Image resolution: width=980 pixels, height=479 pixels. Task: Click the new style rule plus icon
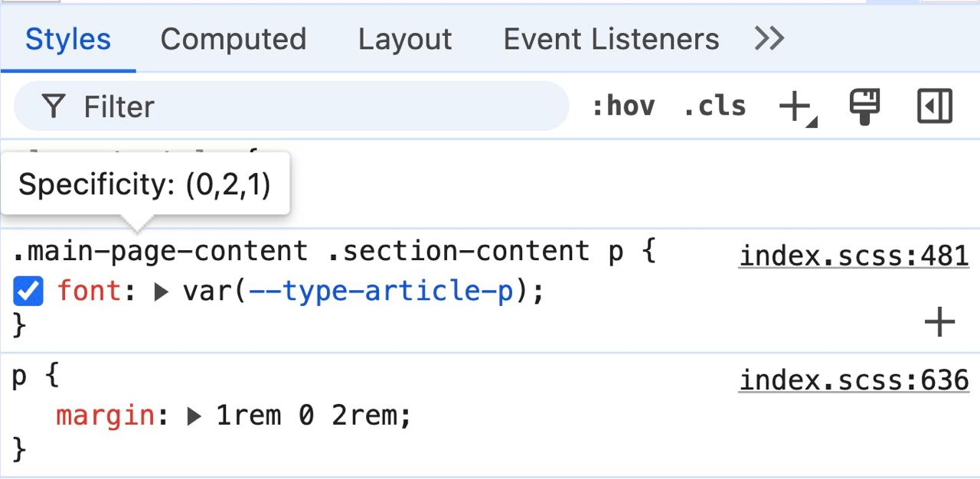click(795, 106)
